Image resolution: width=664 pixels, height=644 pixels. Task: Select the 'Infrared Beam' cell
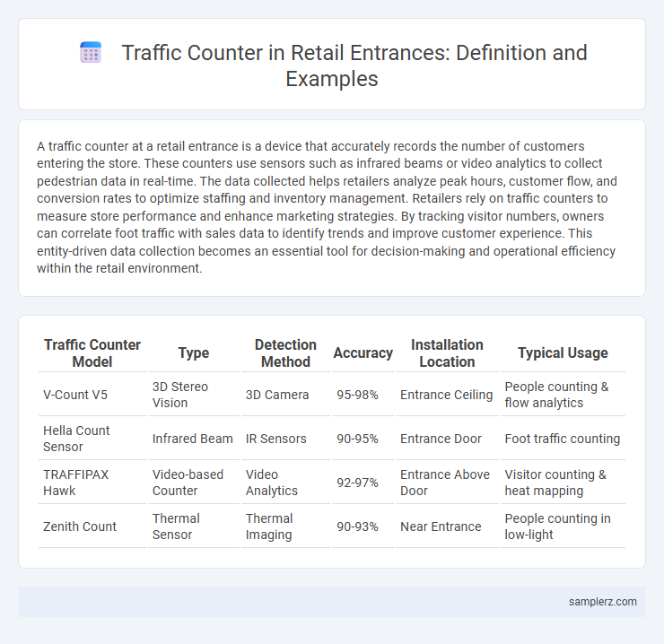pos(194,439)
